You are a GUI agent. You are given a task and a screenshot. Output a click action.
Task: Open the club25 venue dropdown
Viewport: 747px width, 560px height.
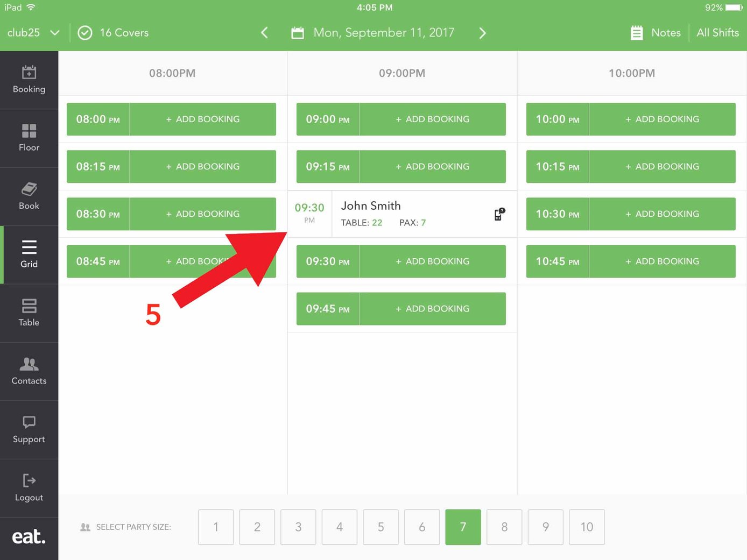point(33,32)
